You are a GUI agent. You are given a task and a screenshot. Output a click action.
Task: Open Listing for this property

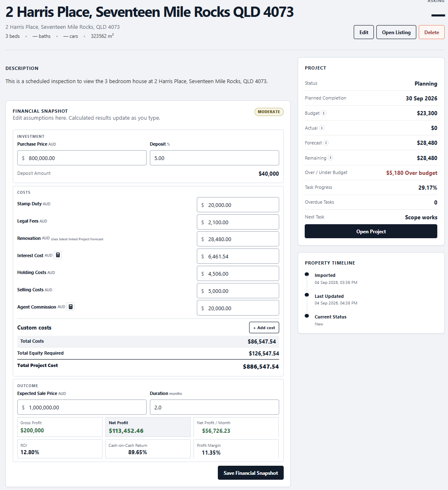point(396,32)
